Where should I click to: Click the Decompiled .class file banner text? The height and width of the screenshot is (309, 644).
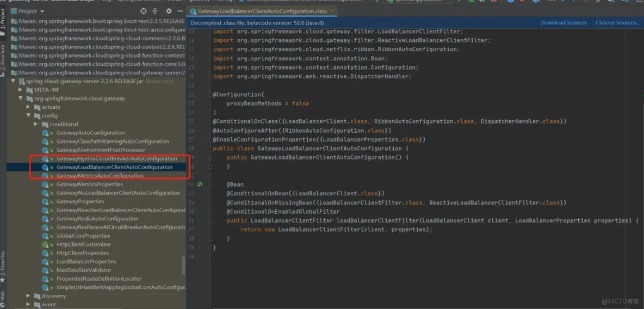[x=257, y=23]
